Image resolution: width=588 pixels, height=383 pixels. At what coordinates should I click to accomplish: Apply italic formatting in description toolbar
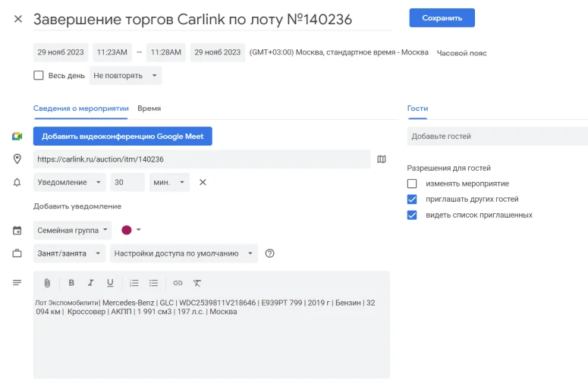(91, 283)
